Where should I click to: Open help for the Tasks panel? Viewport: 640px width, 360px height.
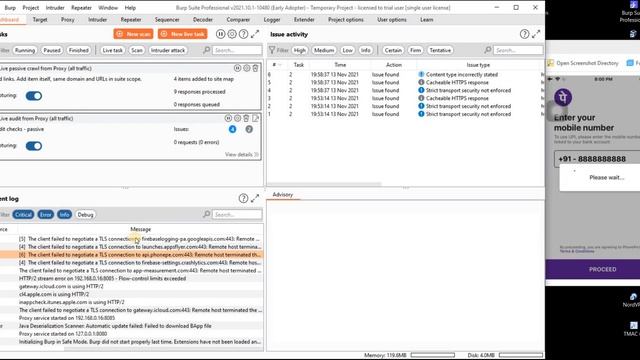coord(243,34)
